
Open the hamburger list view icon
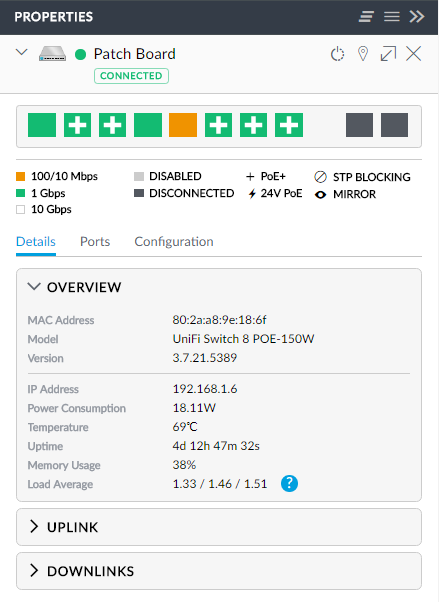point(392,17)
